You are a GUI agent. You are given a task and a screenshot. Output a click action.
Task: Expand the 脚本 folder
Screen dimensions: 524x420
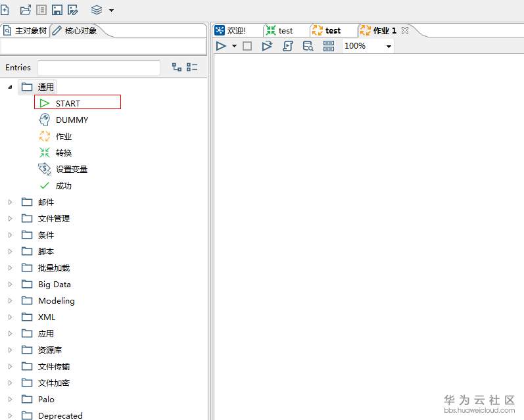pyautogui.click(x=10, y=251)
